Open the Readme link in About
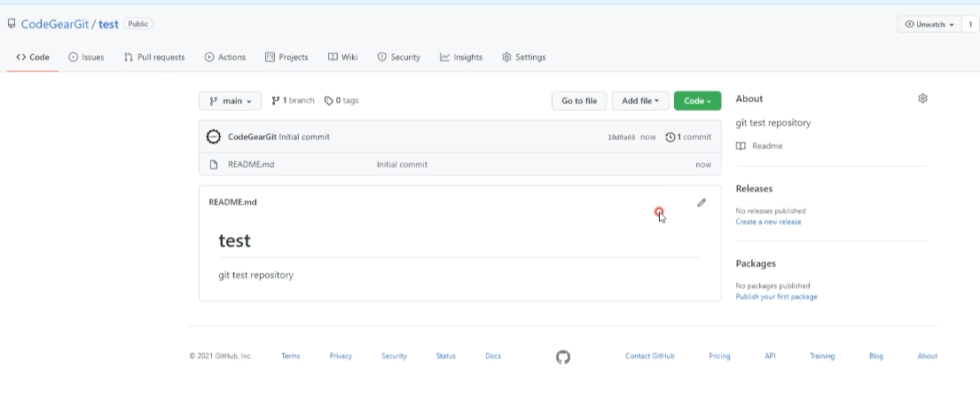This screenshot has width=980, height=415. click(x=759, y=145)
